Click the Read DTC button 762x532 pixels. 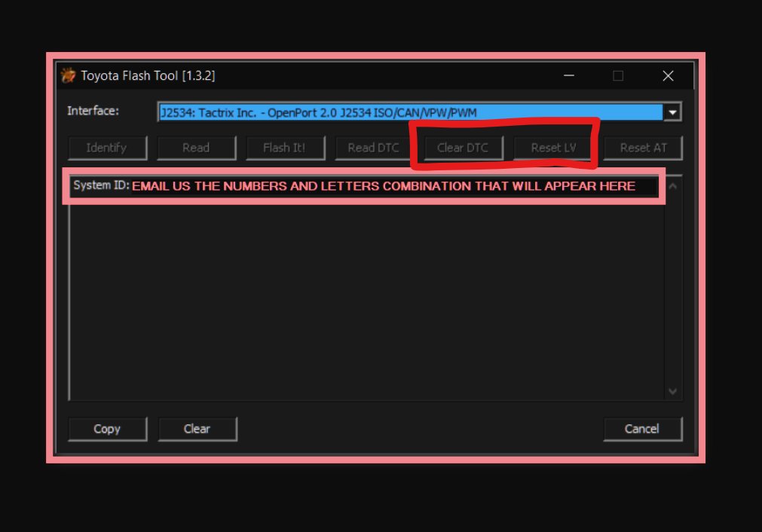(374, 148)
